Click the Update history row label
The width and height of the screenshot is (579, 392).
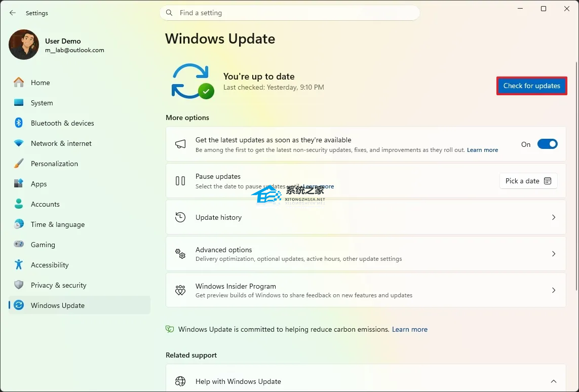coord(219,217)
